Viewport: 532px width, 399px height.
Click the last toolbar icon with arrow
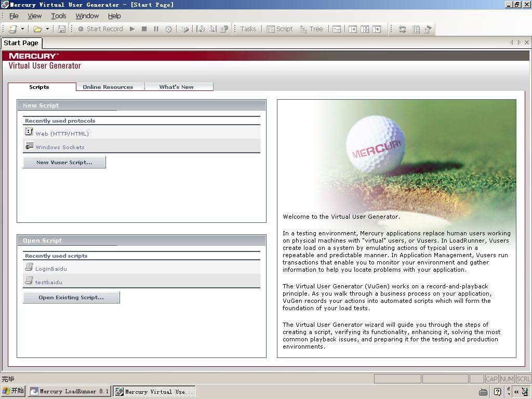[x=428, y=29]
